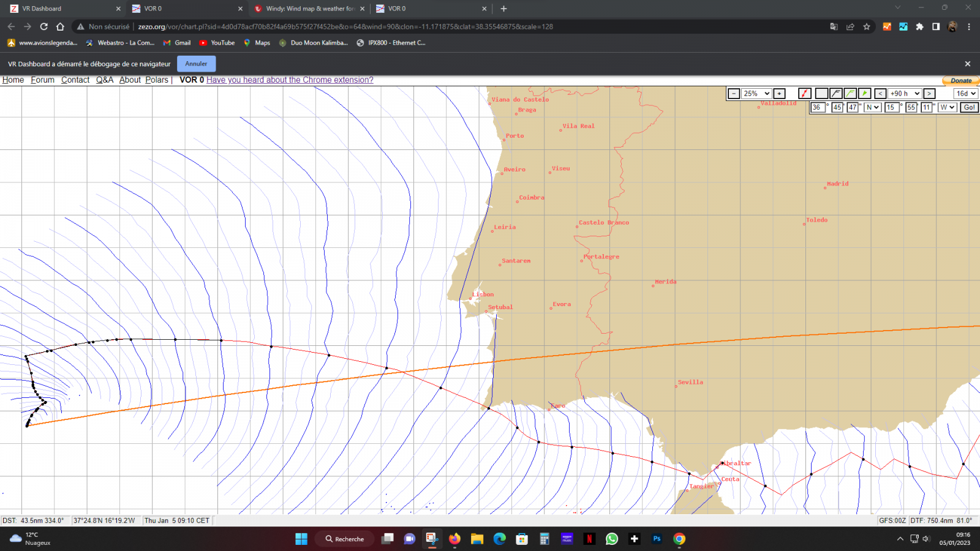Screen dimensions: 980x551
Task: Click the Sevilla city label on the map
Action: tap(690, 382)
